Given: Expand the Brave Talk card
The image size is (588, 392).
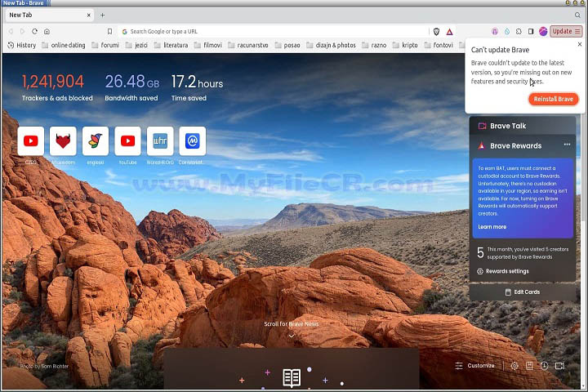Looking at the screenshot, I should 523,126.
